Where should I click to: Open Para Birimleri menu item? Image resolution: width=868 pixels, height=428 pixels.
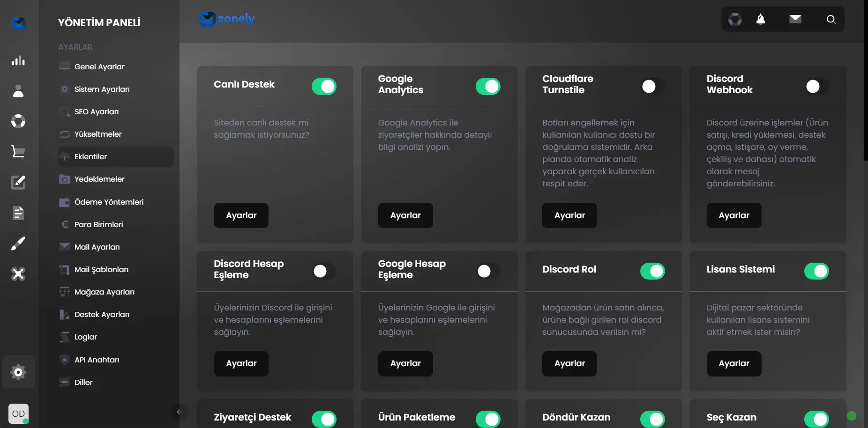point(116,224)
